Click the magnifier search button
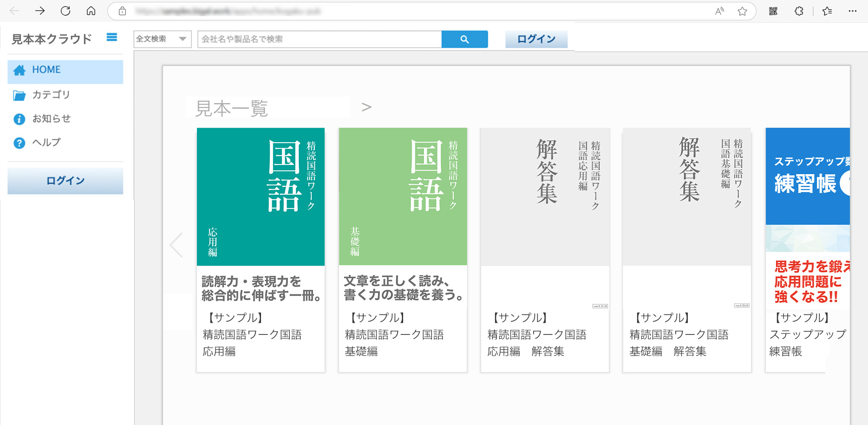868x425 pixels. click(464, 39)
